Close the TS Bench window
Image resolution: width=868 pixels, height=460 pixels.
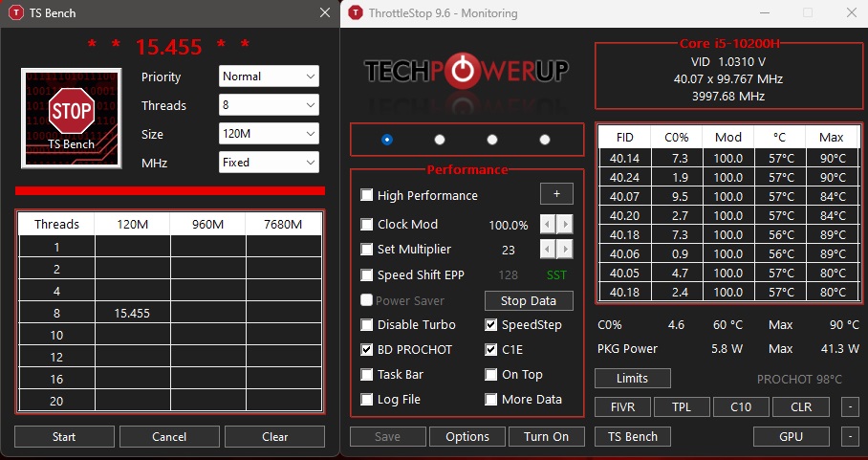(x=325, y=12)
